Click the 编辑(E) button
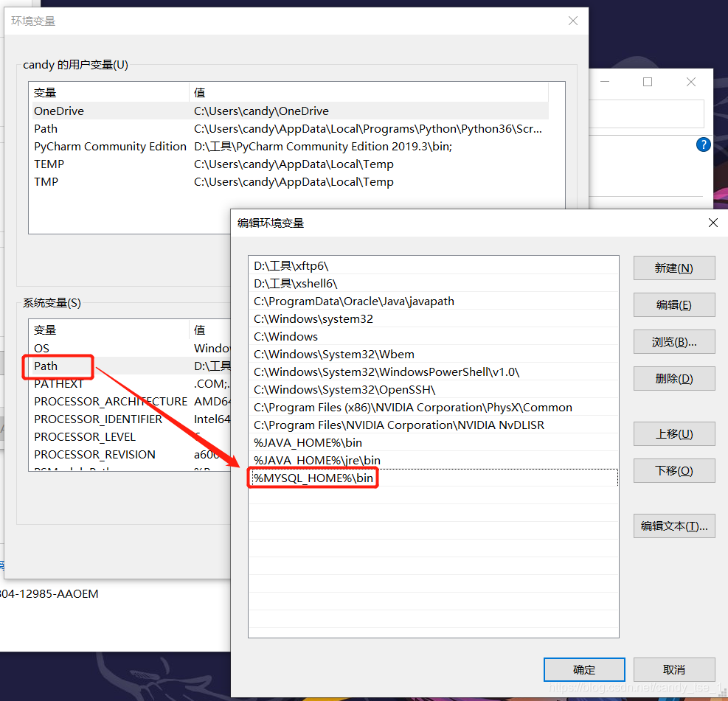 [673, 304]
